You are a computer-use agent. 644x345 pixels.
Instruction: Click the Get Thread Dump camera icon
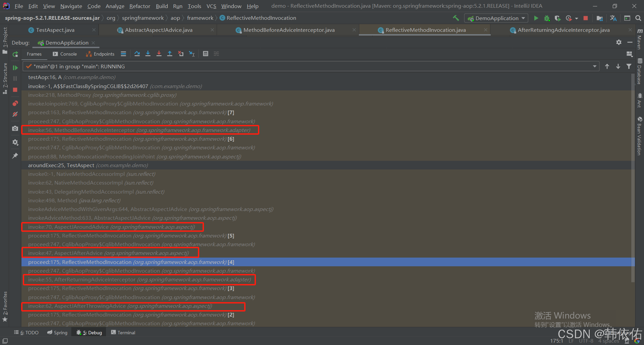click(x=15, y=128)
